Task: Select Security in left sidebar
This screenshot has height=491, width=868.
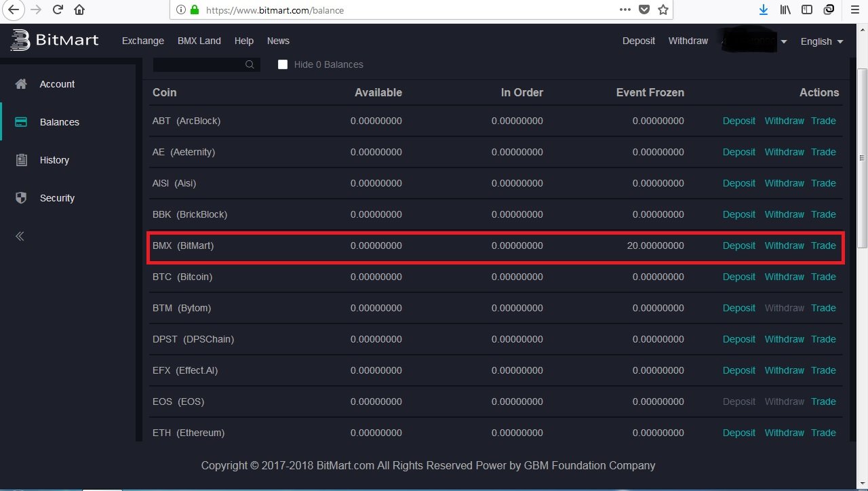Action: point(57,198)
